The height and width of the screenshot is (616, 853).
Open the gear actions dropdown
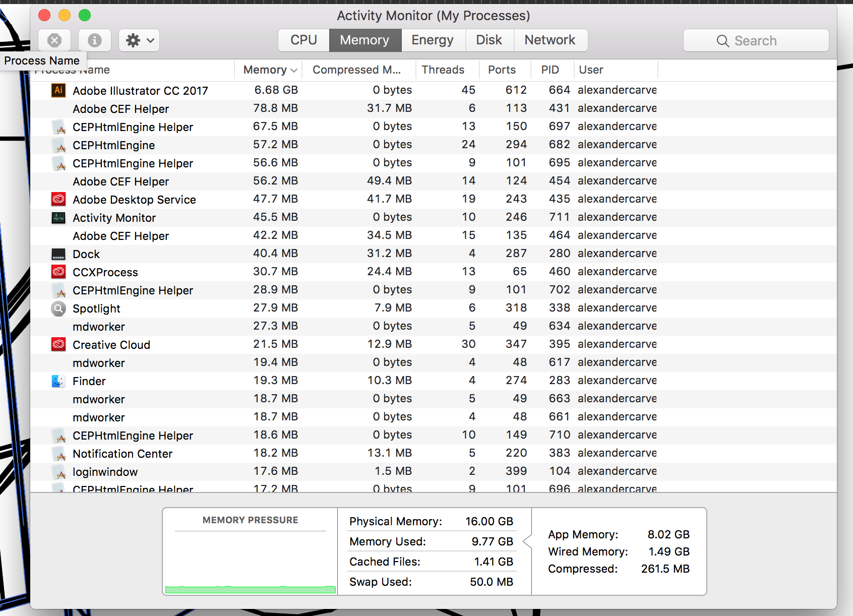tap(139, 40)
